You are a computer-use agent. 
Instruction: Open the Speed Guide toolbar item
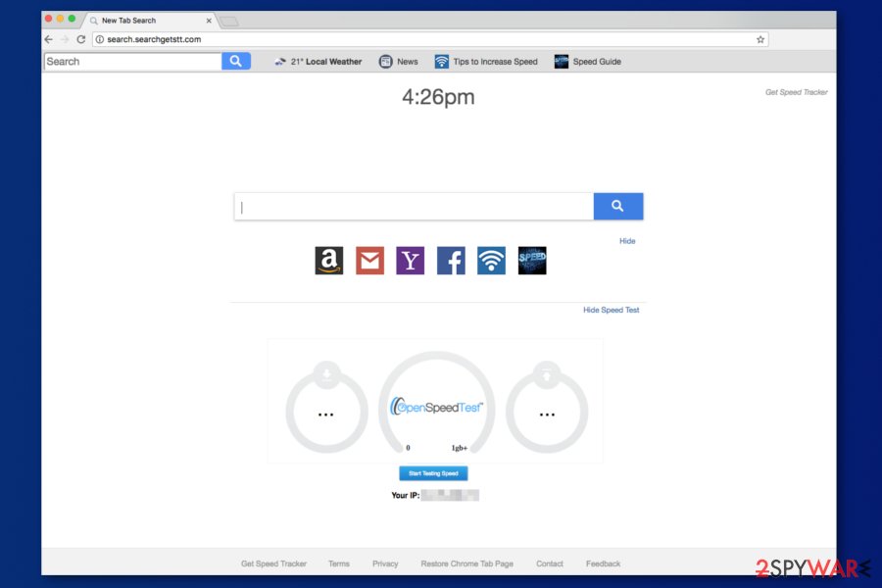[x=587, y=62]
